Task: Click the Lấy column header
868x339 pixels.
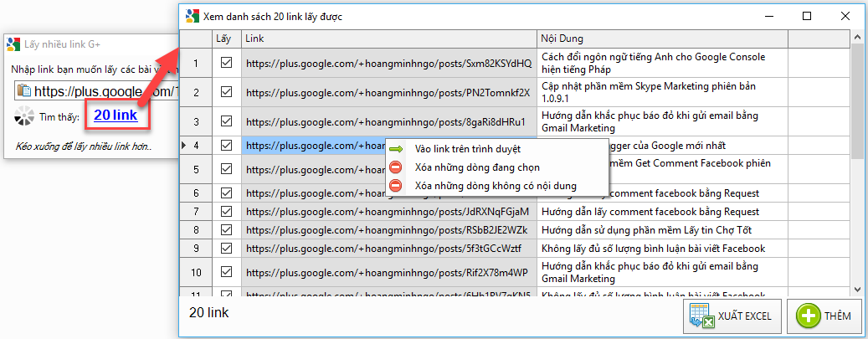Action: pos(226,39)
